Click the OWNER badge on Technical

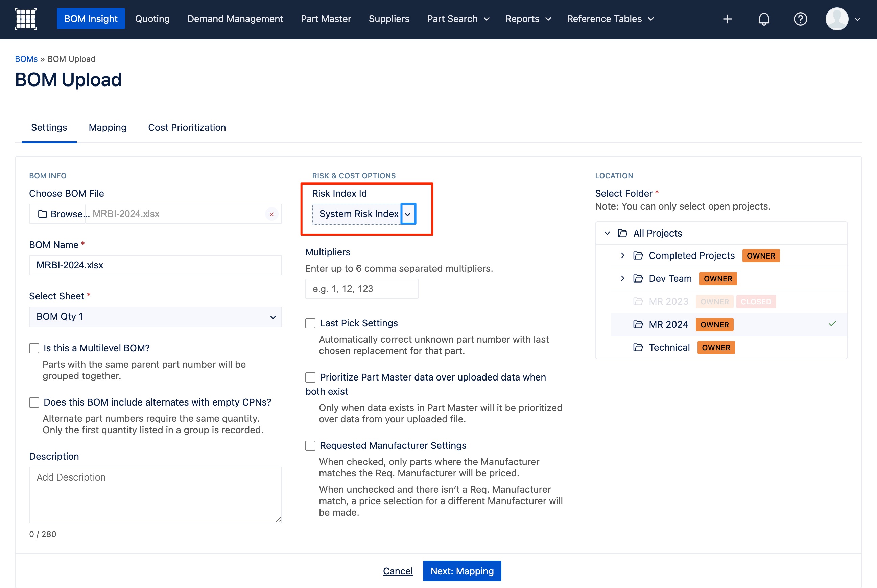click(716, 348)
